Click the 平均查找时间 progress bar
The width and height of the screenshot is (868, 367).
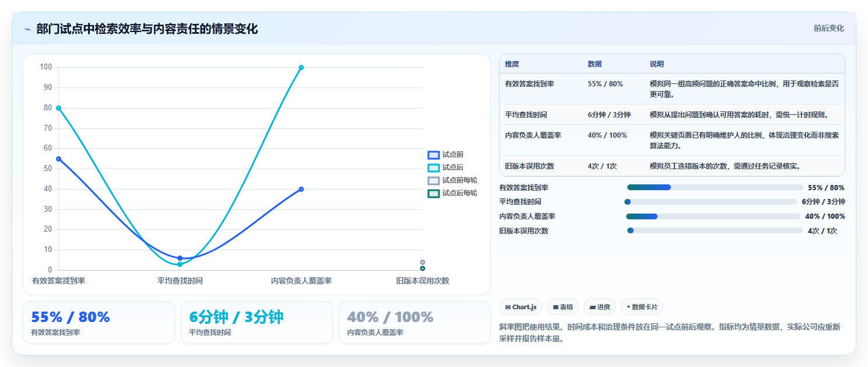click(x=710, y=202)
